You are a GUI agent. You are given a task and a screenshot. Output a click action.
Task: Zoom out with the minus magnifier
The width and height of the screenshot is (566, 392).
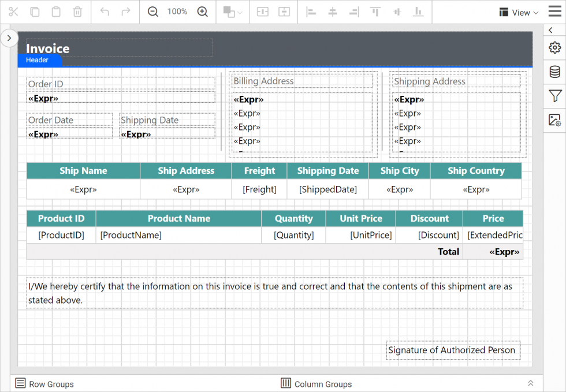153,12
